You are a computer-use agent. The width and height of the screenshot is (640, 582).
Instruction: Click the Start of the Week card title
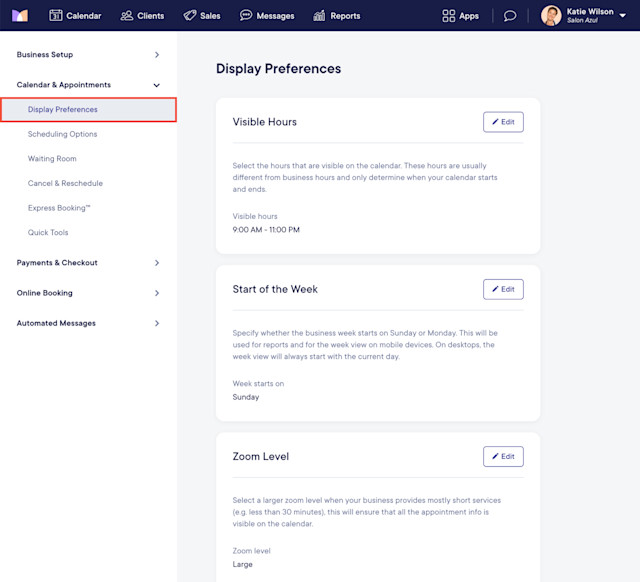coord(275,289)
